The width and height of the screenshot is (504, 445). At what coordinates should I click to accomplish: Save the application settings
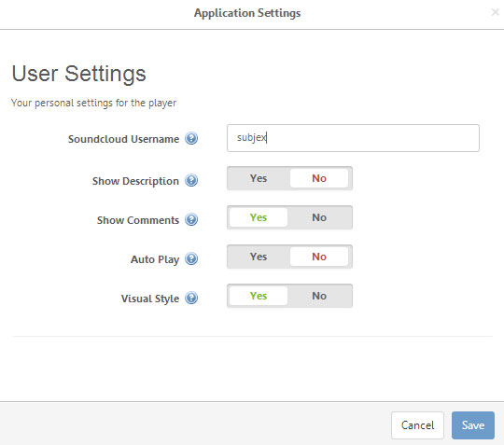[x=473, y=425]
